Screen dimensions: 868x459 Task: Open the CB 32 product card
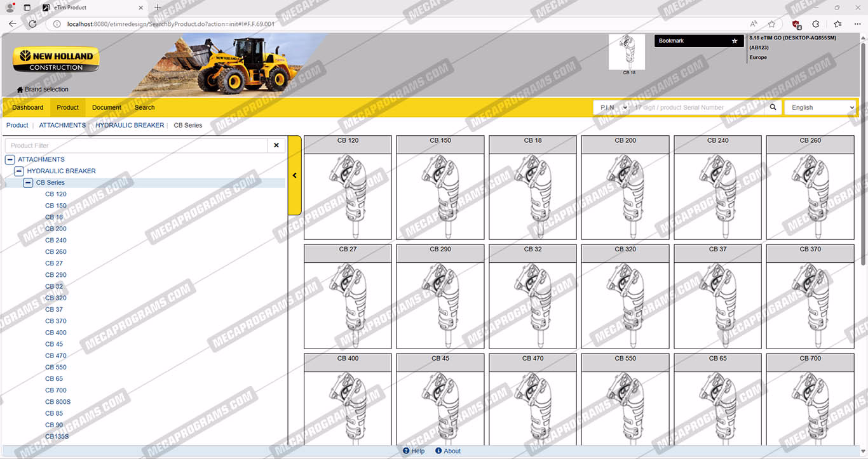coord(532,296)
